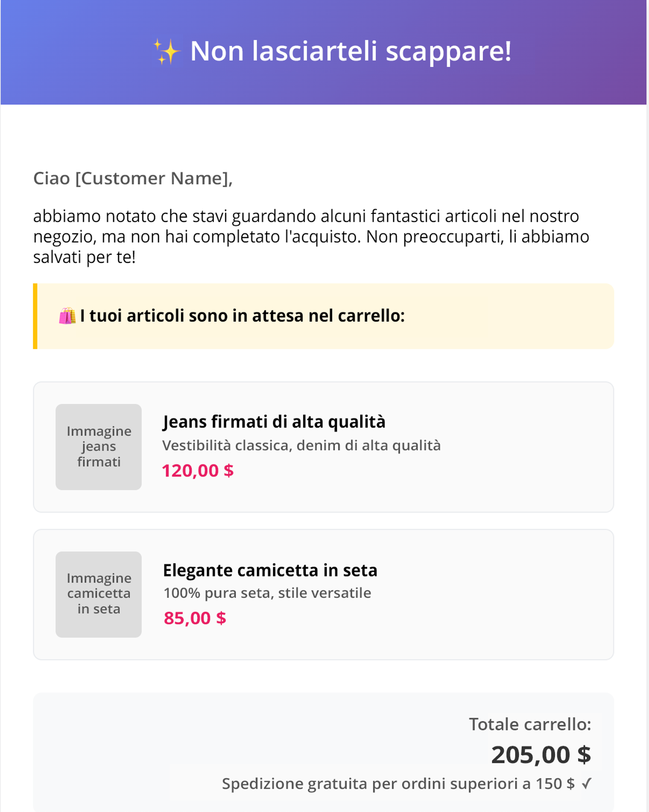Click the 205,00 $ cart total
This screenshot has height=812, width=649.
coord(540,755)
